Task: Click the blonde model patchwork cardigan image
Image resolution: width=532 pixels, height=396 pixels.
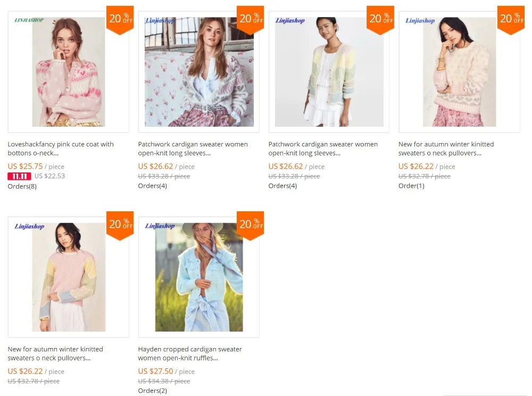Action: [199, 72]
